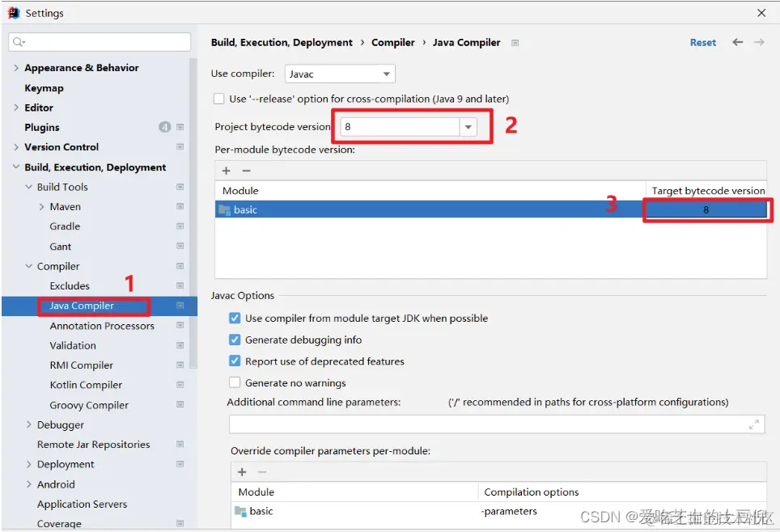Click project-level icon next to Compiler
This screenshot has height=532, width=780.
coord(180,266)
